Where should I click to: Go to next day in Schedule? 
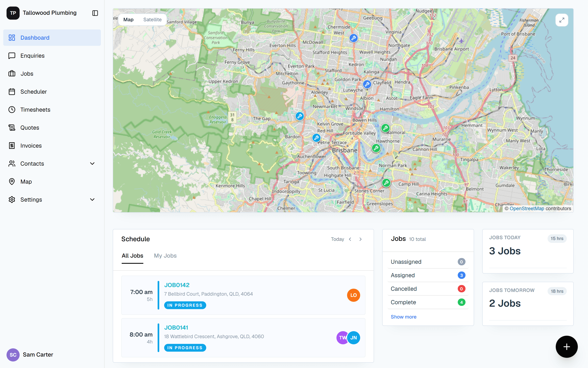click(x=361, y=239)
